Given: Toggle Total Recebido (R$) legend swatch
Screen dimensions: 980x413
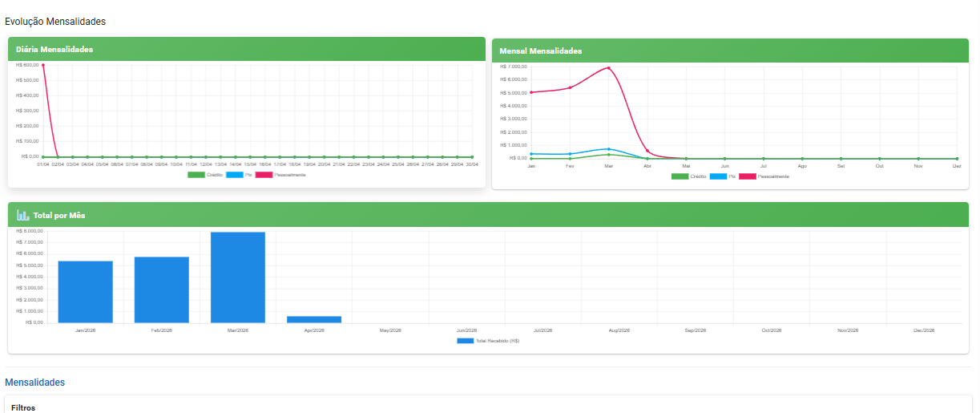Looking at the screenshot, I should 465,341.
